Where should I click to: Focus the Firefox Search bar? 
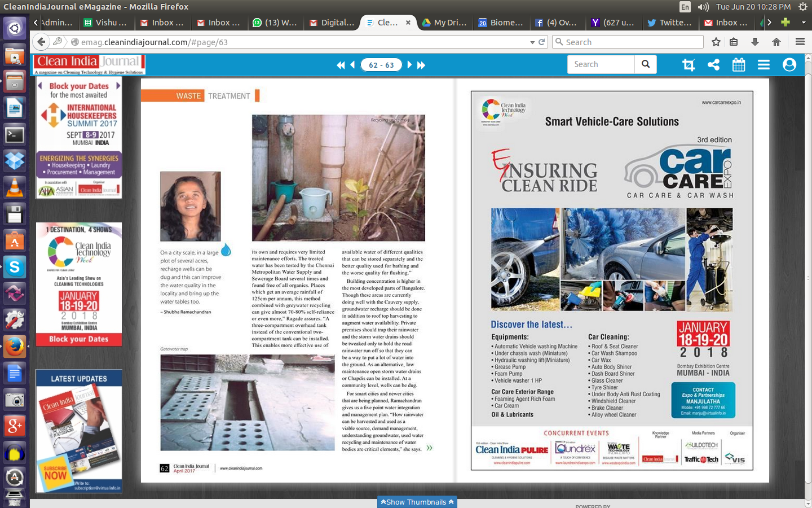[628, 42]
